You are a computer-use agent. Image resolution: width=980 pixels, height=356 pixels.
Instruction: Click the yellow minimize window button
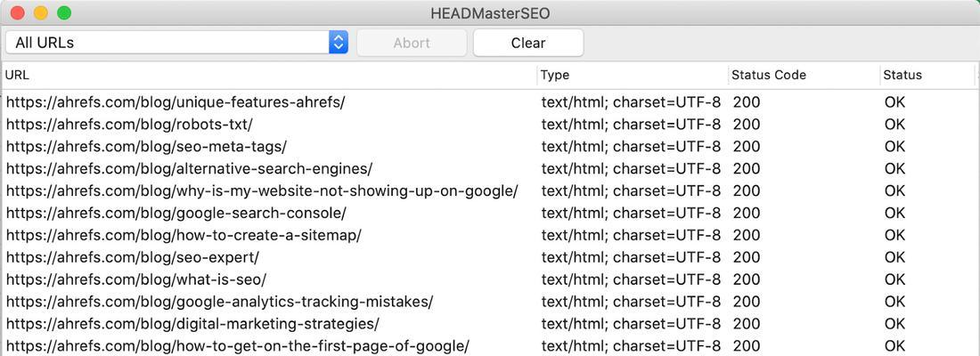41,12
